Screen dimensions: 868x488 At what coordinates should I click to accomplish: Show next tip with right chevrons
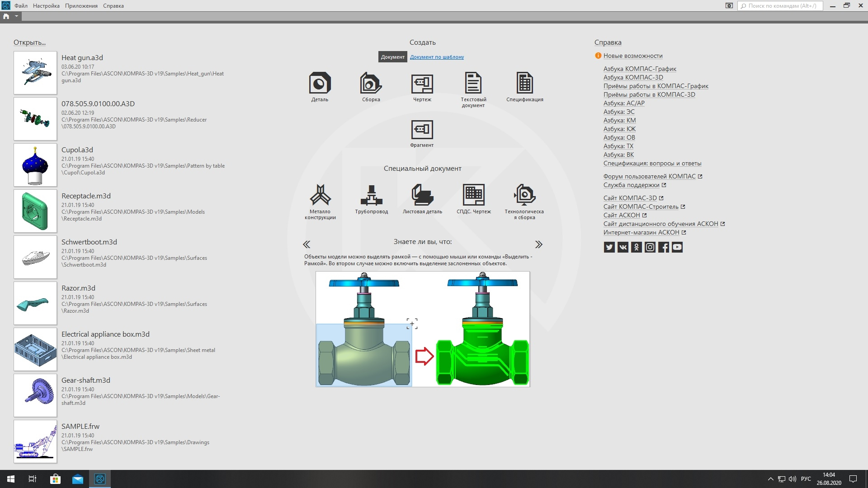pos(538,244)
